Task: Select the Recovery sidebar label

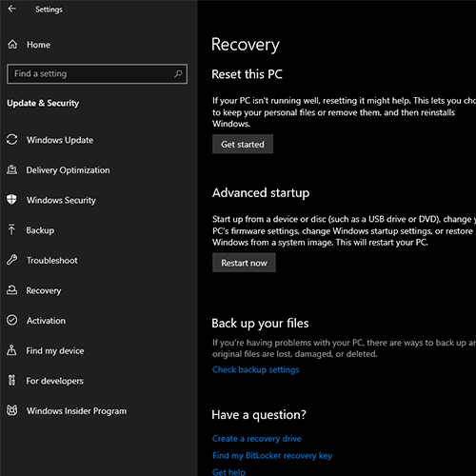Action: pos(44,290)
